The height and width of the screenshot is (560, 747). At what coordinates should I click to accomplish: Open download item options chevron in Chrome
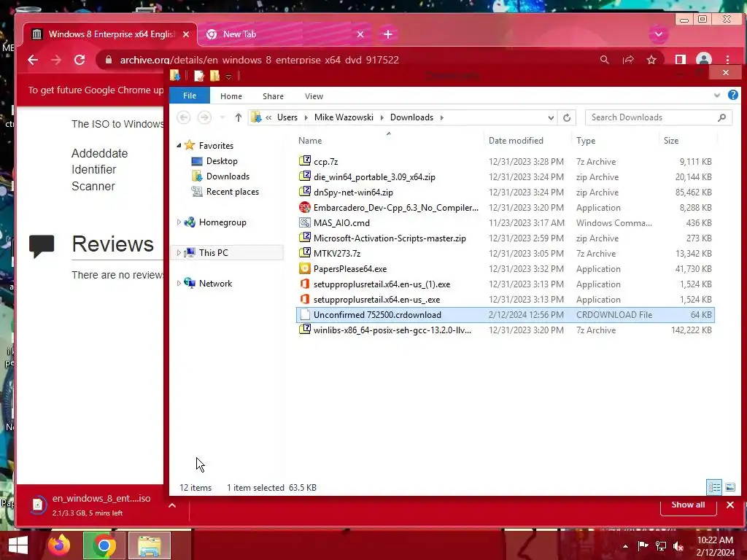click(172, 505)
